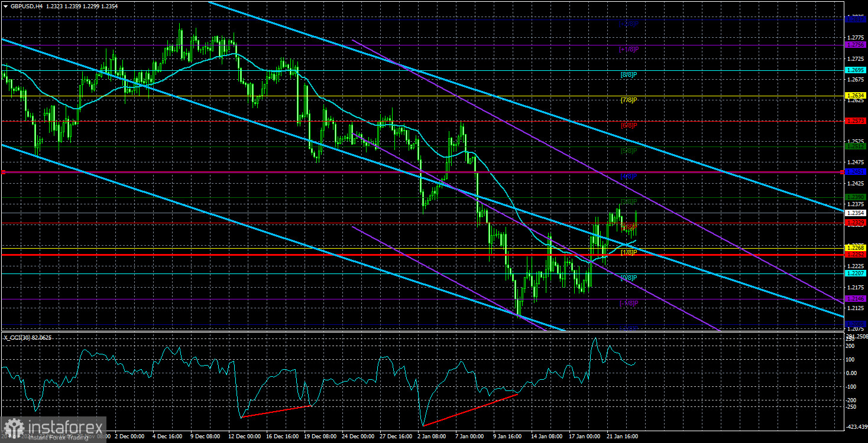Viewport: 868px width, 443px height.
Task: Click the [5/8]P Murray level label
Action: tap(629, 151)
